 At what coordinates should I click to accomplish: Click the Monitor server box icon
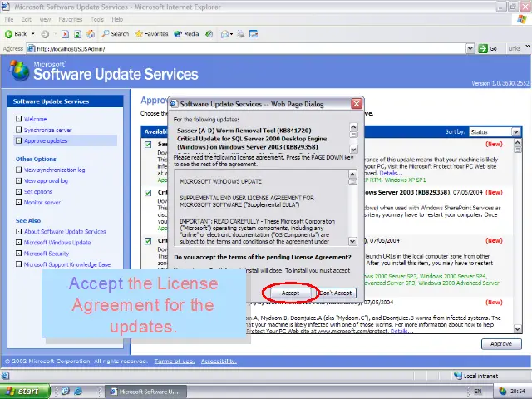pos(18,202)
